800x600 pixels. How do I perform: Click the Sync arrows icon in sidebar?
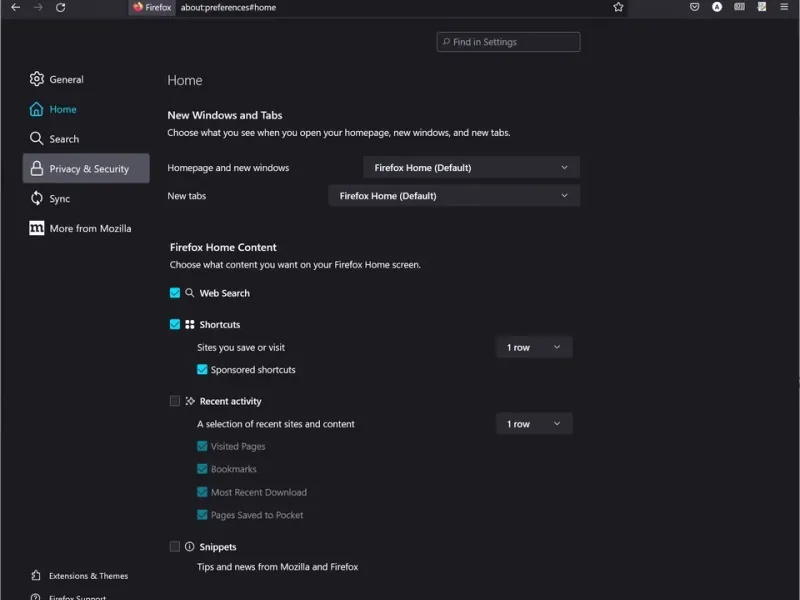[37, 199]
